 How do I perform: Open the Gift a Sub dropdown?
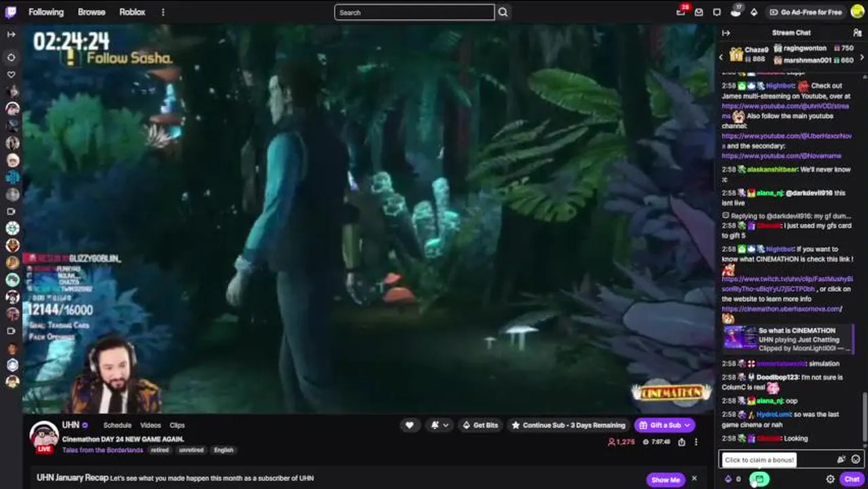(665, 425)
